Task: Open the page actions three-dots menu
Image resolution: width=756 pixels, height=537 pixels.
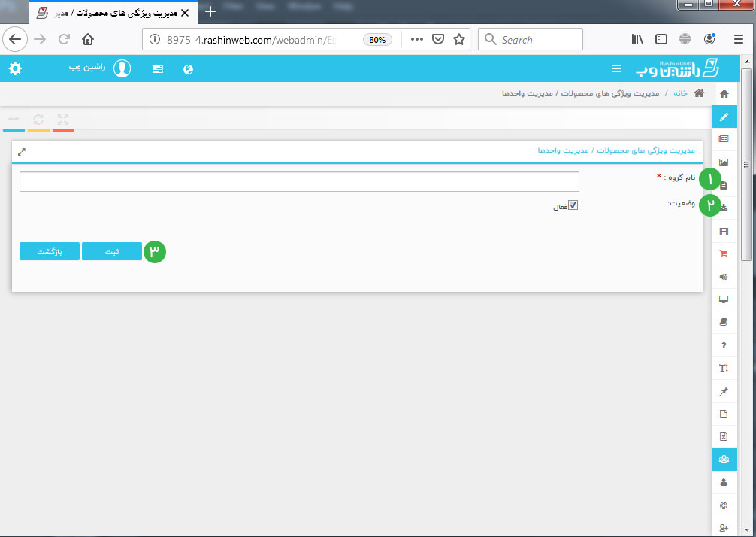Action: click(416, 40)
